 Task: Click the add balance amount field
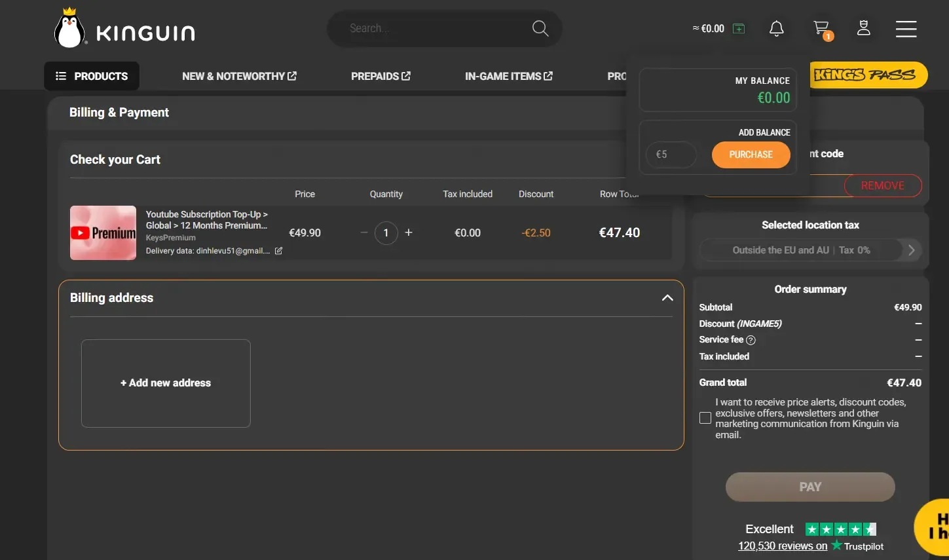click(x=671, y=155)
